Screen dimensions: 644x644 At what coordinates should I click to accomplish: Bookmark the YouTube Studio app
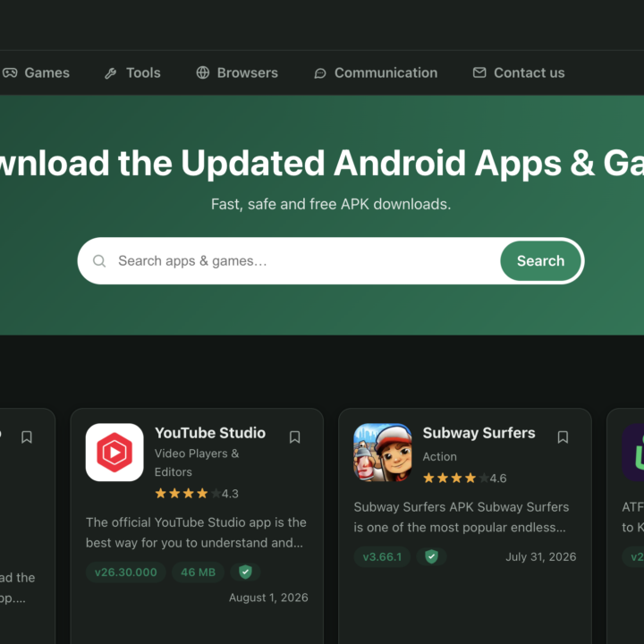pyautogui.click(x=294, y=437)
